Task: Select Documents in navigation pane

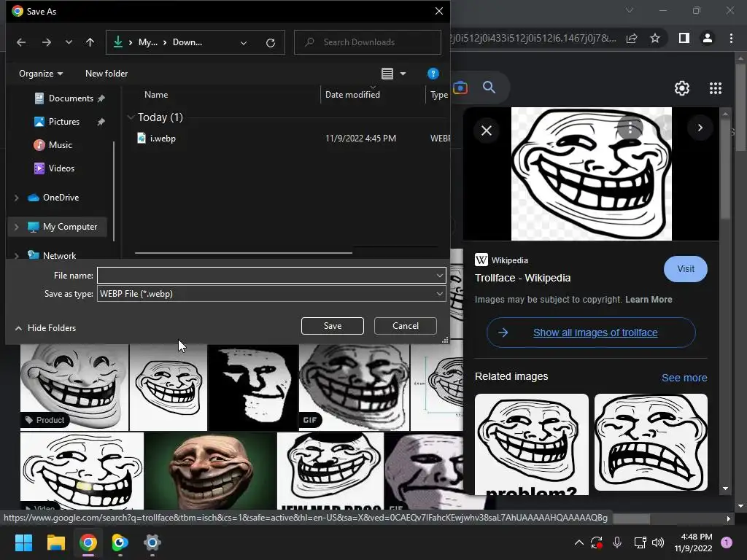Action: click(70, 98)
